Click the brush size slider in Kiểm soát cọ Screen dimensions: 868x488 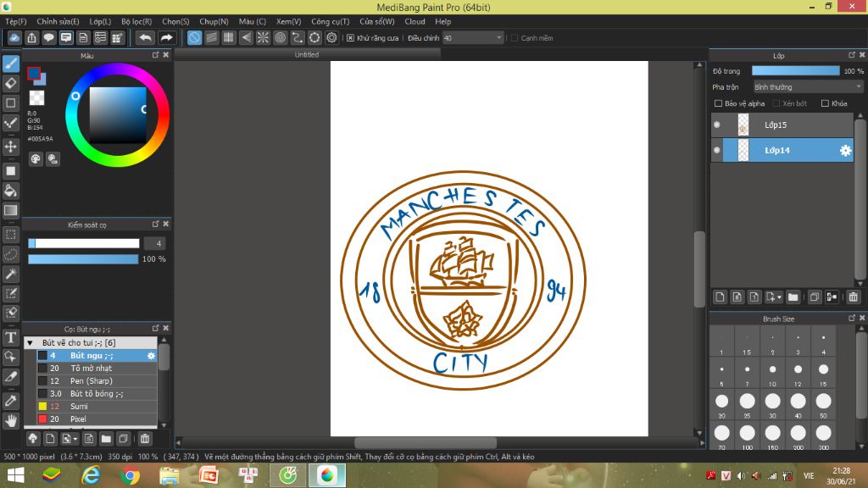[x=84, y=243]
